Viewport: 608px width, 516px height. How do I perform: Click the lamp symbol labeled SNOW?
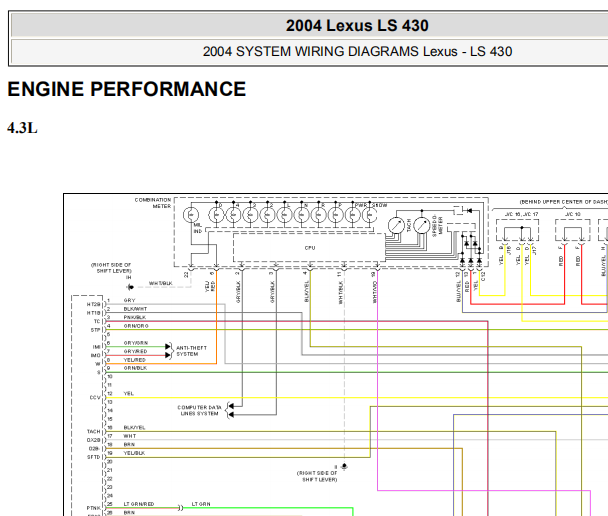370,214
